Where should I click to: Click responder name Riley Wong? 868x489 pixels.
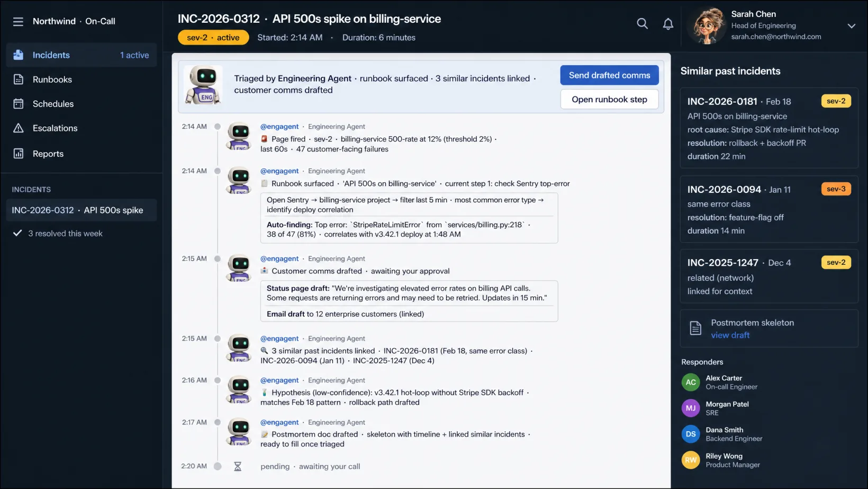point(724,456)
